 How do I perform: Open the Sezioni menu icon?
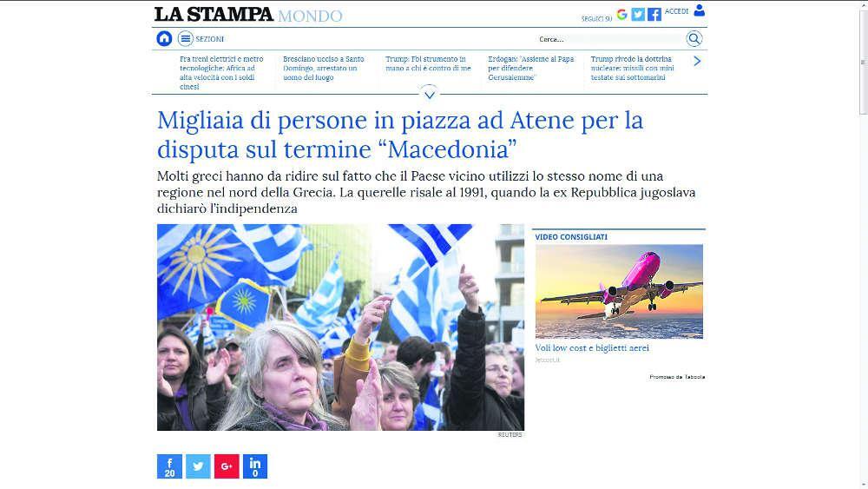tap(186, 39)
